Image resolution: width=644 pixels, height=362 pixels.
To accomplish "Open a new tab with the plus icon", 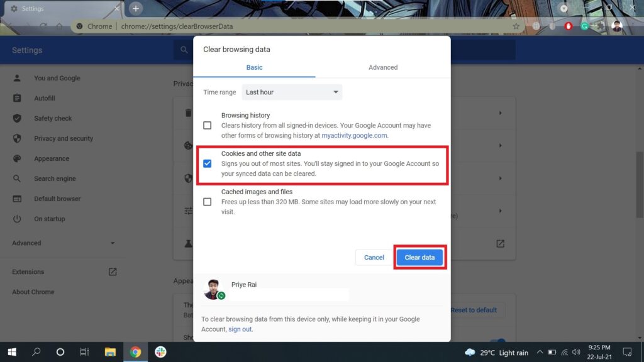I will pos(136,8).
